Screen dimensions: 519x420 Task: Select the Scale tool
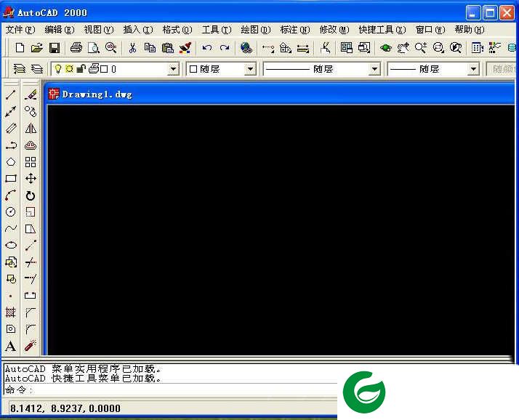pos(31,212)
